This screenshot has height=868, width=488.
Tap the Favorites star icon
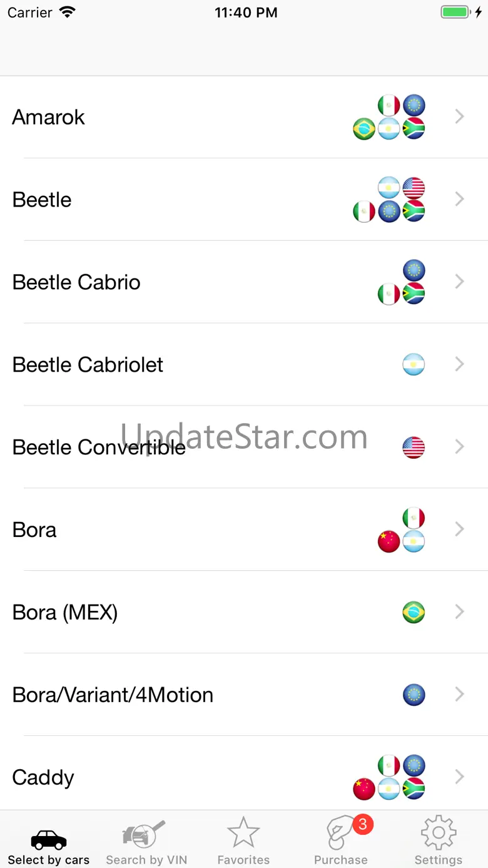243,834
